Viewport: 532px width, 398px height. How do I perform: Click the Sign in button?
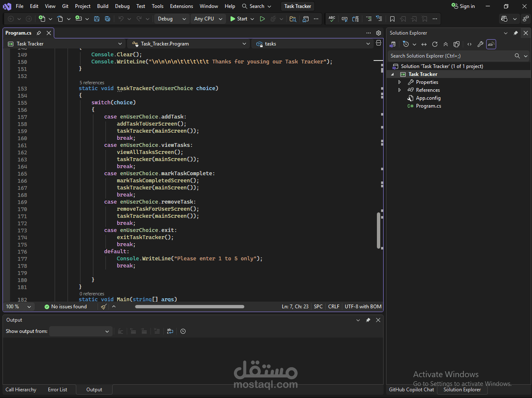click(463, 6)
